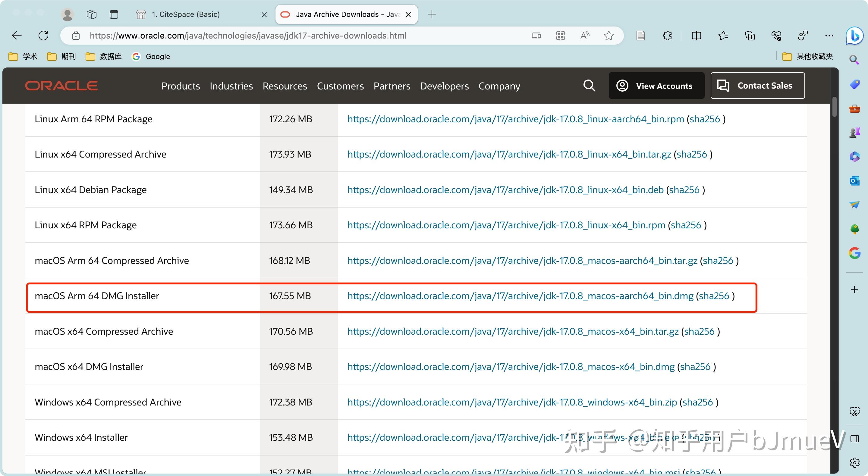The height and width of the screenshot is (476, 868).
Task: Click the View Accounts button
Action: (x=656, y=86)
